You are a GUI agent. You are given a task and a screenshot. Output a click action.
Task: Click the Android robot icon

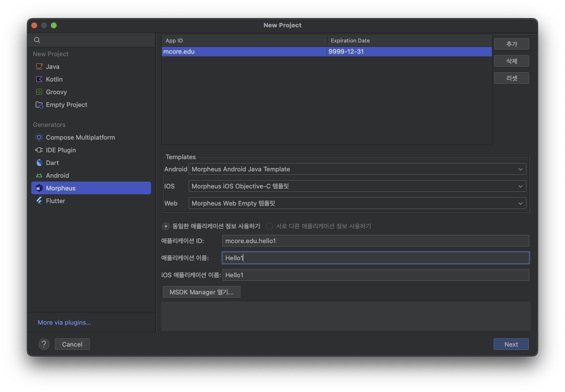pos(39,175)
